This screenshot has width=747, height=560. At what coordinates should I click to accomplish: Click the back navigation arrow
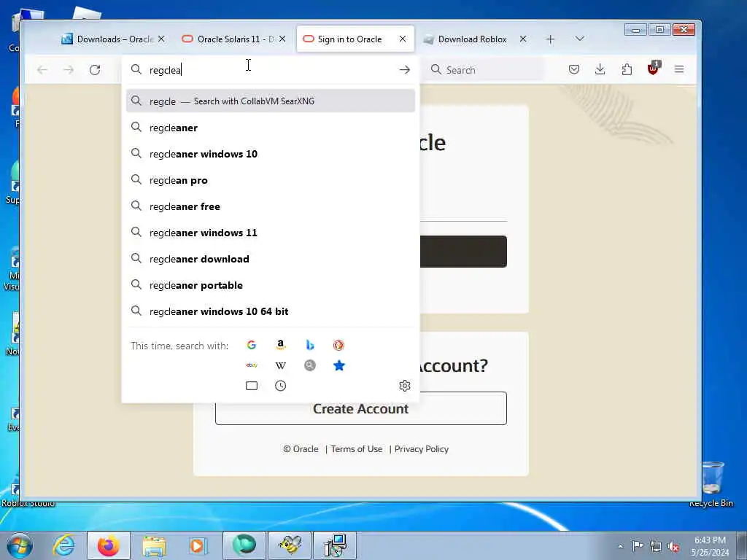(x=42, y=70)
